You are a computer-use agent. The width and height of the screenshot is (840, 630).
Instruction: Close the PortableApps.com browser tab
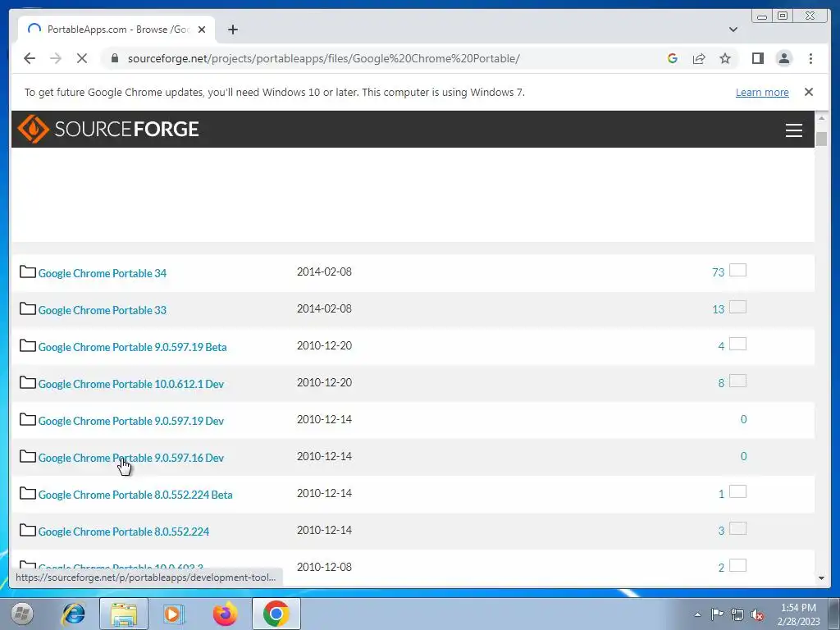click(202, 30)
